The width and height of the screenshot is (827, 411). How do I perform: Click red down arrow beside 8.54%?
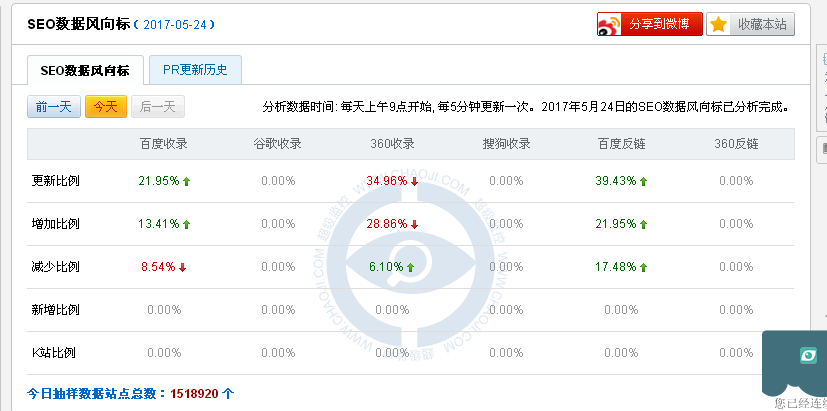(182, 267)
